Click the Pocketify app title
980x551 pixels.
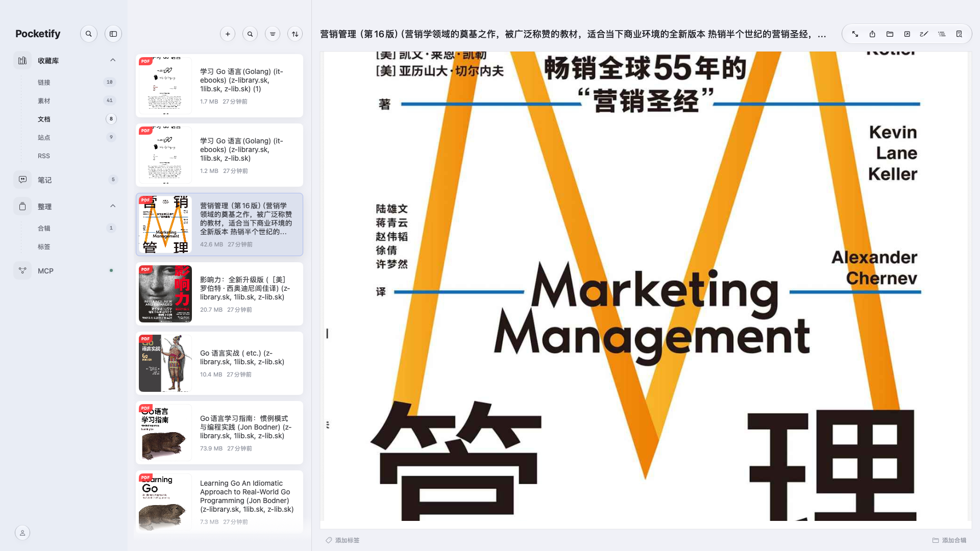38,34
